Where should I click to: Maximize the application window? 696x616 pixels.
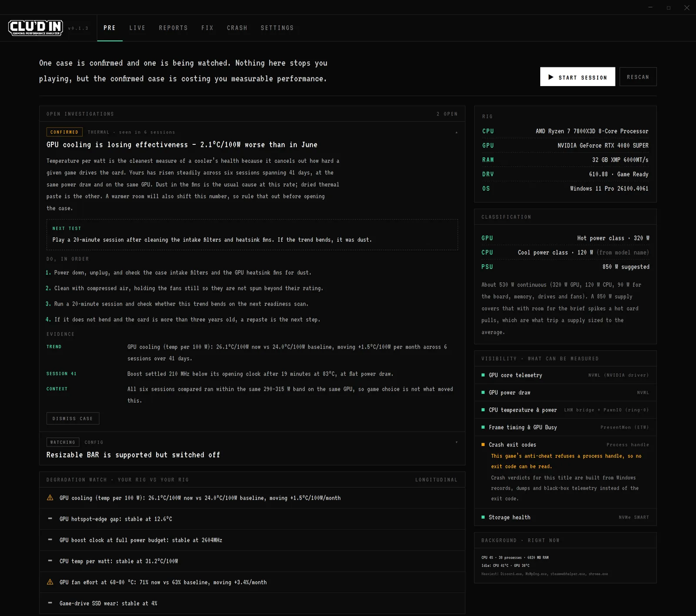tap(669, 7)
